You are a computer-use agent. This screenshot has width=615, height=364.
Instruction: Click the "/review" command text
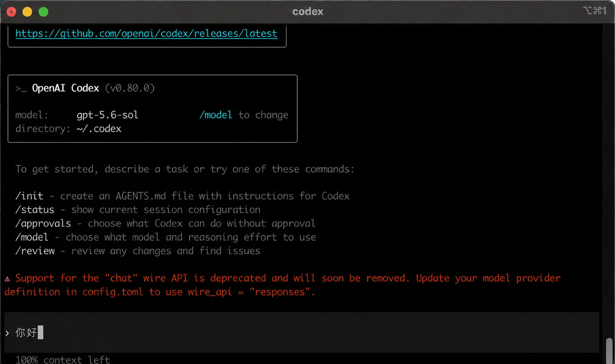pos(35,251)
